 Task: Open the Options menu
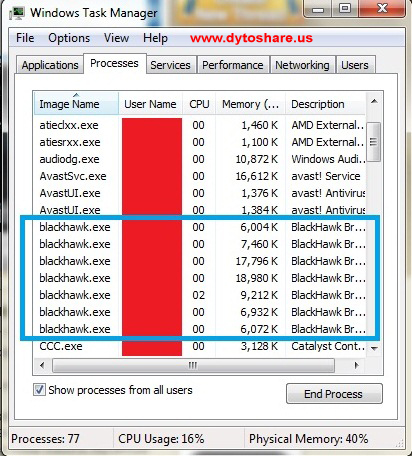click(69, 38)
